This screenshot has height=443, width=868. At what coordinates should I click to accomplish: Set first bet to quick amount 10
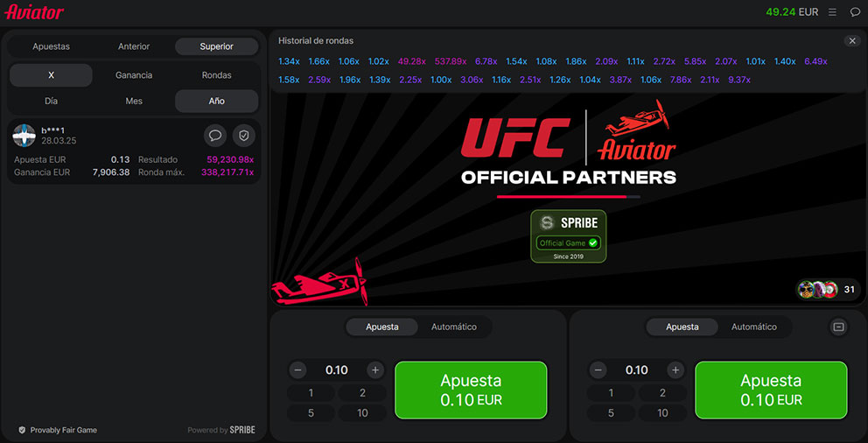362,413
